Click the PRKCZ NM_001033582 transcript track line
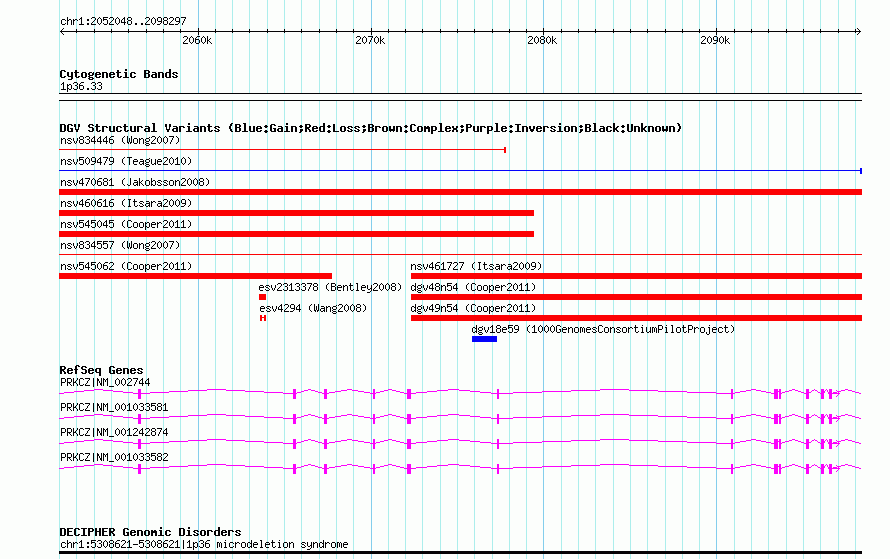This screenshot has width=890, height=559. [460, 468]
